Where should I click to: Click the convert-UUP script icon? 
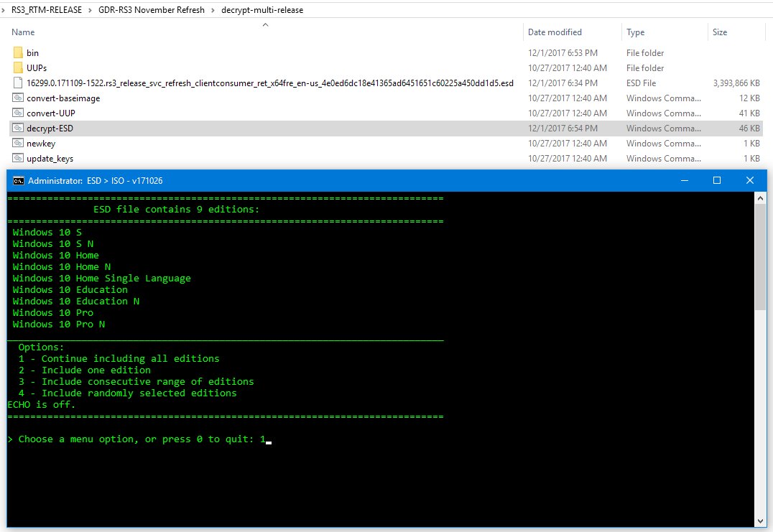[x=18, y=113]
